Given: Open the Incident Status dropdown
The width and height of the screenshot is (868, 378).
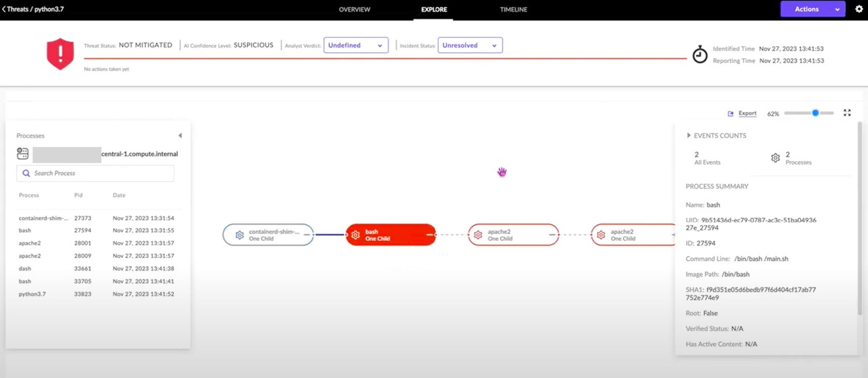Looking at the screenshot, I should 470,46.
